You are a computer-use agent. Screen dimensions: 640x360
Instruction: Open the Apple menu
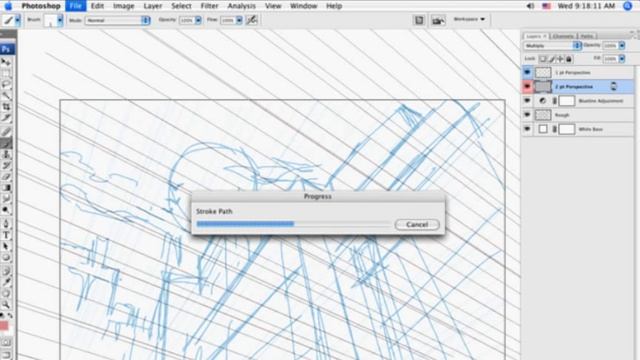coord(8,6)
